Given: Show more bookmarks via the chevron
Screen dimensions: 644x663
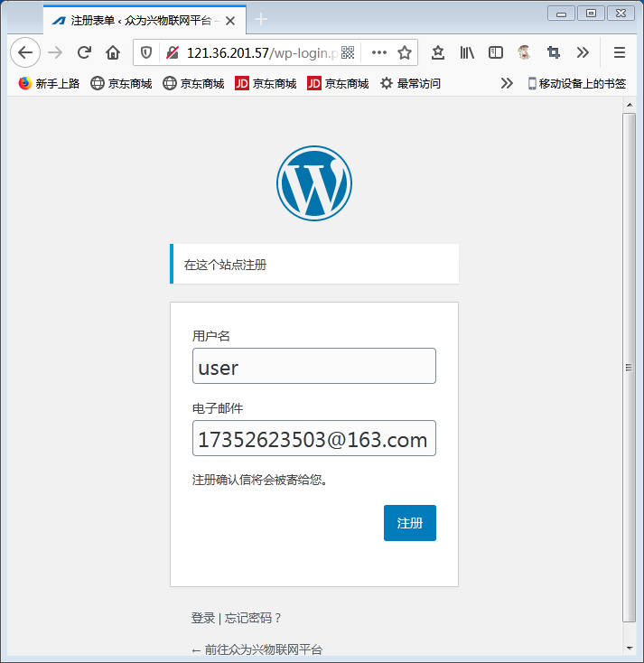Looking at the screenshot, I should (507, 83).
